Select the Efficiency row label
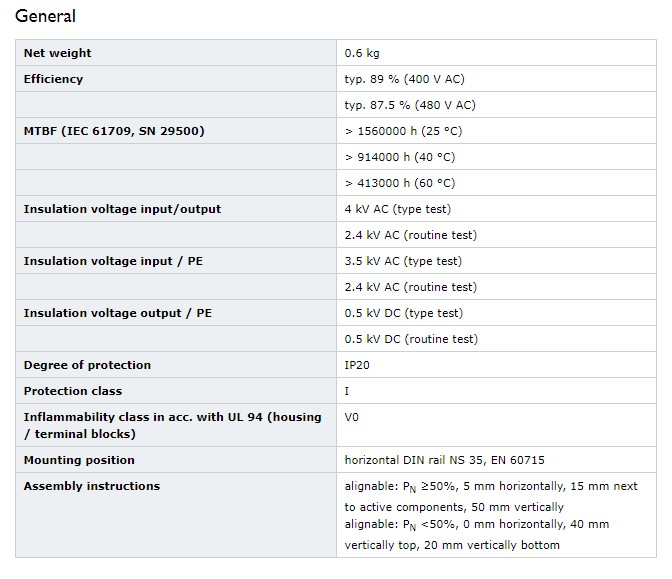Image resolution: width=672 pixels, height=579 pixels. coord(53,79)
